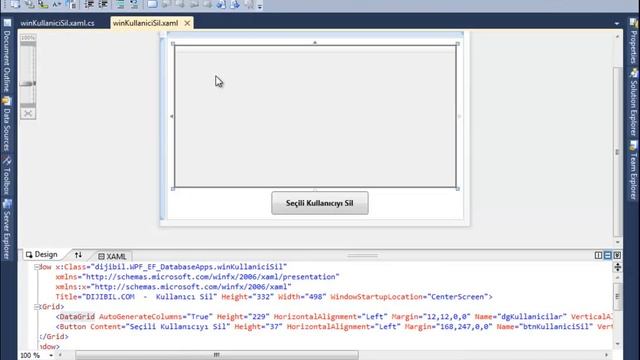This screenshot has height=360, width=640.
Task: Click the closing /Grid tag
Action: coord(54,337)
